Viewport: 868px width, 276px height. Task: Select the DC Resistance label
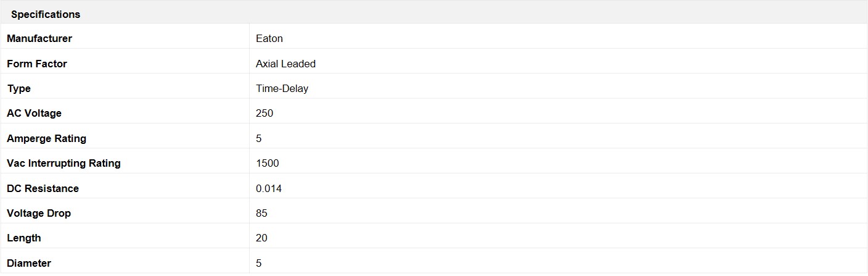tap(43, 188)
